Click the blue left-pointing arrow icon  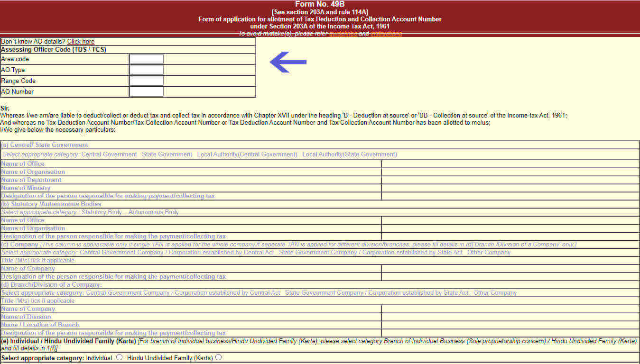pos(288,62)
